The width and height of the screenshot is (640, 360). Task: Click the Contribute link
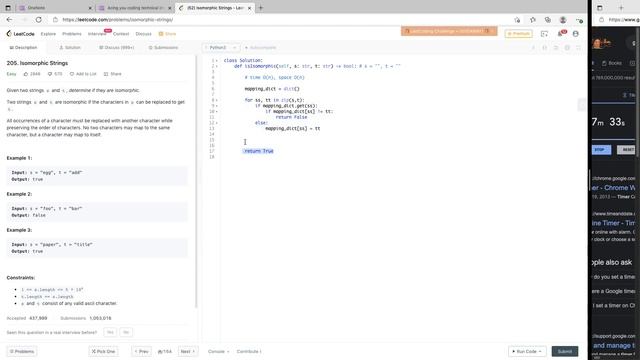[x=249, y=351]
